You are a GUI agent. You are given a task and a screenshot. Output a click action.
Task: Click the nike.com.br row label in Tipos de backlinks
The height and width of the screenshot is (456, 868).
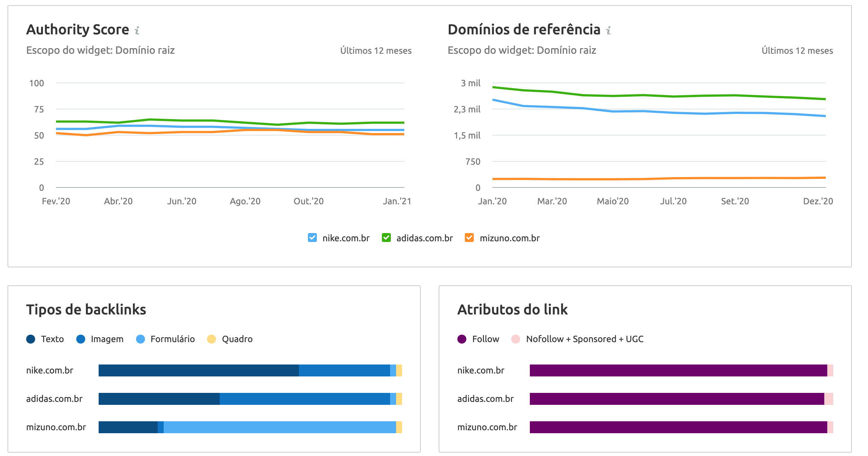point(50,370)
